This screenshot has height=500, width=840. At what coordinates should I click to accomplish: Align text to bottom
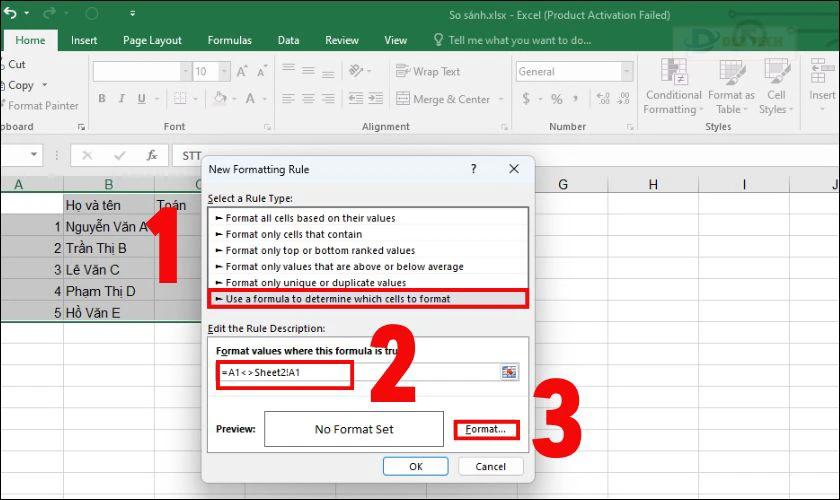click(x=328, y=73)
